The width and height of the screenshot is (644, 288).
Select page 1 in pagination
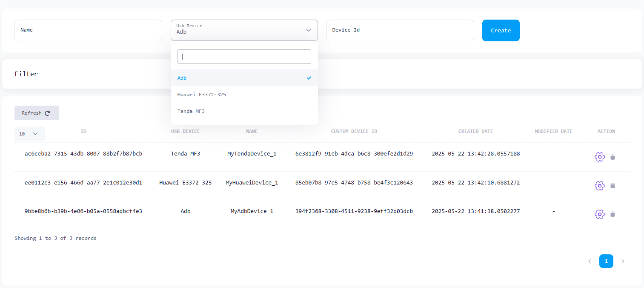pos(606,261)
